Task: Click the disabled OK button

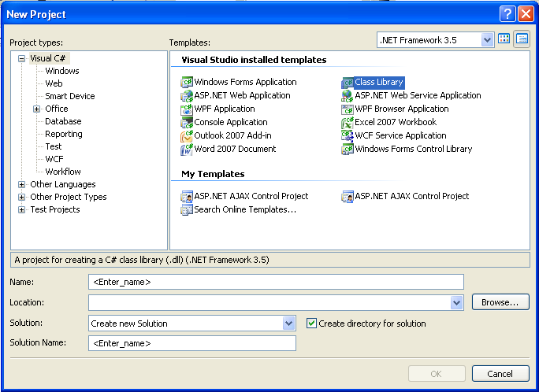Action: pyautogui.click(x=437, y=373)
